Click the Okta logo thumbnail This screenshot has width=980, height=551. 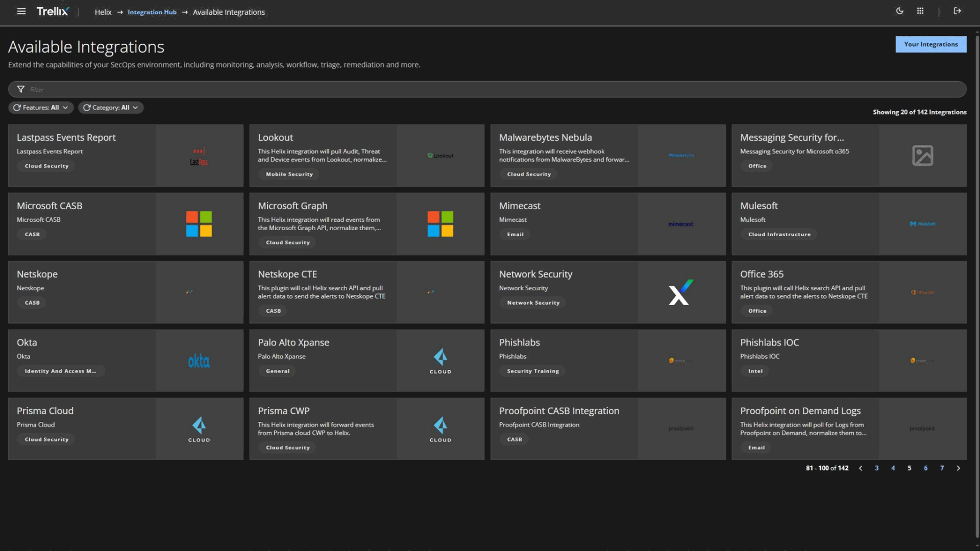tap(199, 361)
